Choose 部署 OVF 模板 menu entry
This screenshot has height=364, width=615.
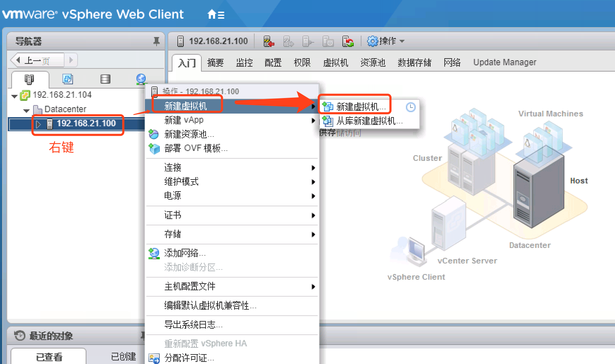(x=232, y=148)
